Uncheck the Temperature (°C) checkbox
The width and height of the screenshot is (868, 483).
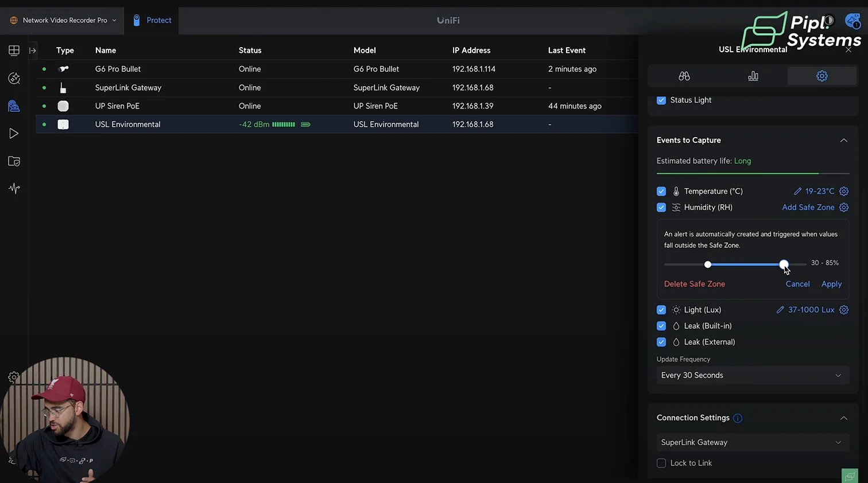point(661,191)
